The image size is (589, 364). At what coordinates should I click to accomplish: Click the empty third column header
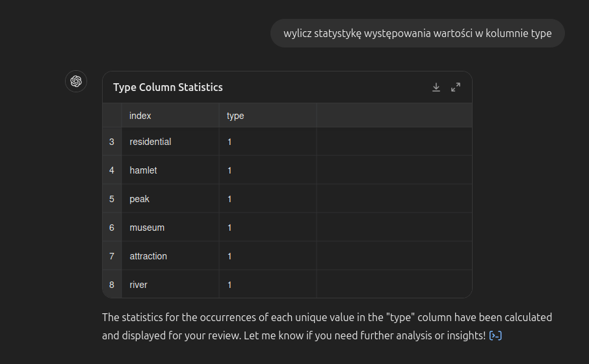coord(394,116)
